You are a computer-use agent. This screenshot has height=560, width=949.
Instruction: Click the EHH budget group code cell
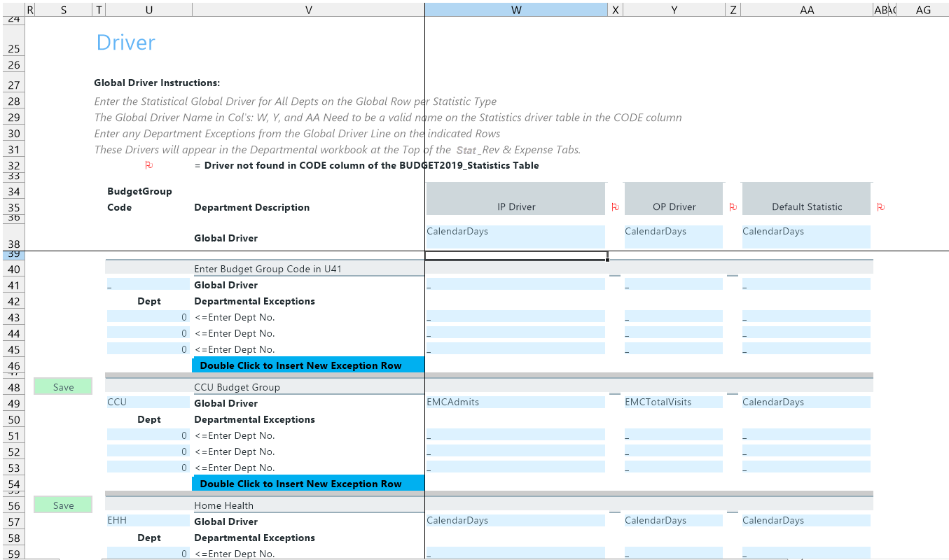[x=148, y=521]
